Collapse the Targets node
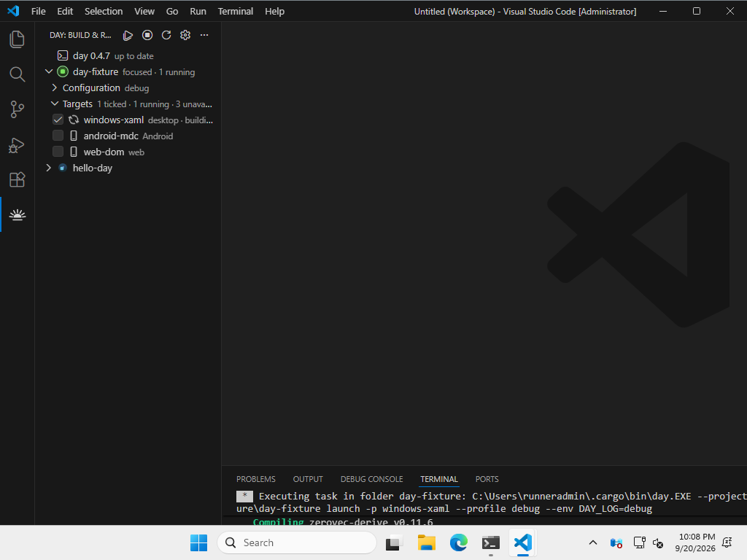Screen dimensions: 747x560 click(54, 104)
